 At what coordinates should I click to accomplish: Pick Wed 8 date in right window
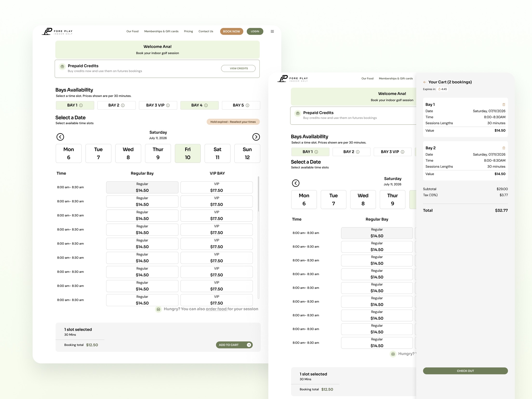pyautogui.click(x=363, y=199)
